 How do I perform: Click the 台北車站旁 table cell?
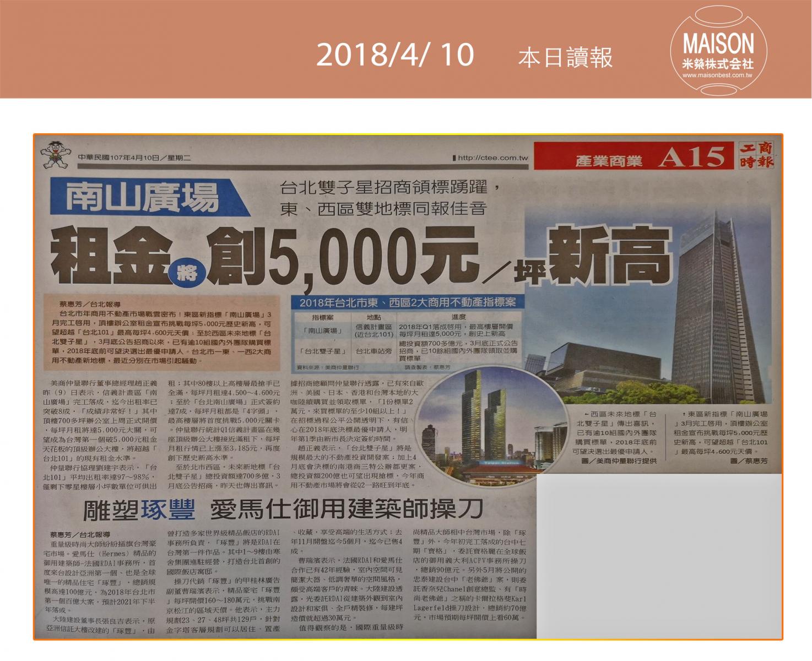tap(373, 351)
